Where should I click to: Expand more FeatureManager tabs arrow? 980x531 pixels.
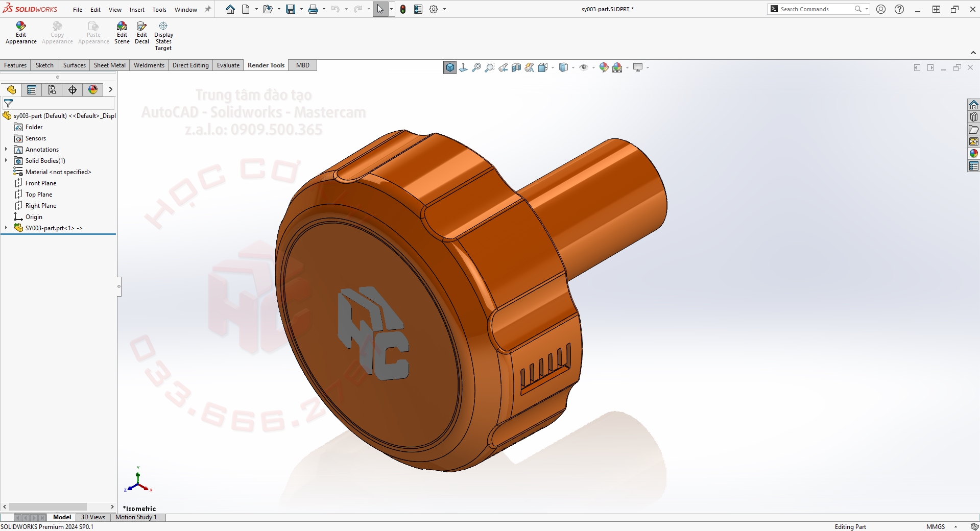point(110,90)
